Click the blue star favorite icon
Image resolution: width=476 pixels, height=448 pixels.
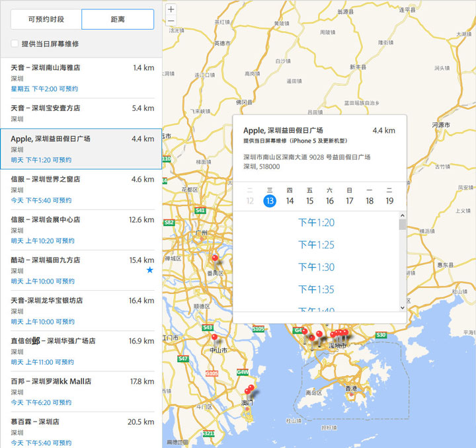pos(149,270)
